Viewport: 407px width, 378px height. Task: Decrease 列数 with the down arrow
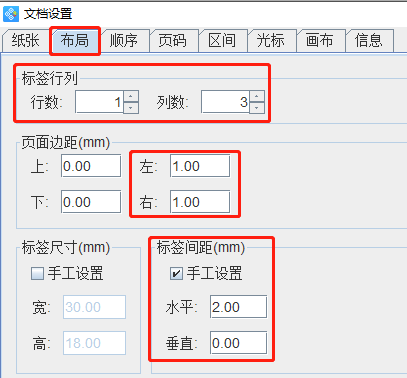[257, 108]
